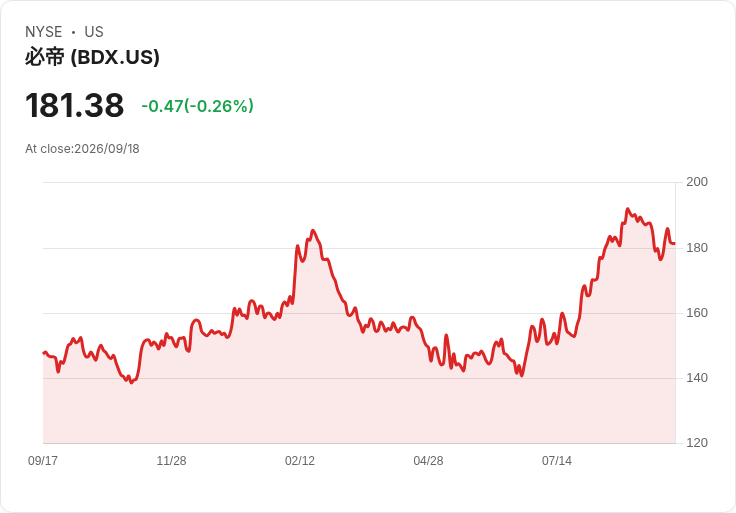Click the green -0.47(-0.26%) change text
736x513 pixels.
197,106
